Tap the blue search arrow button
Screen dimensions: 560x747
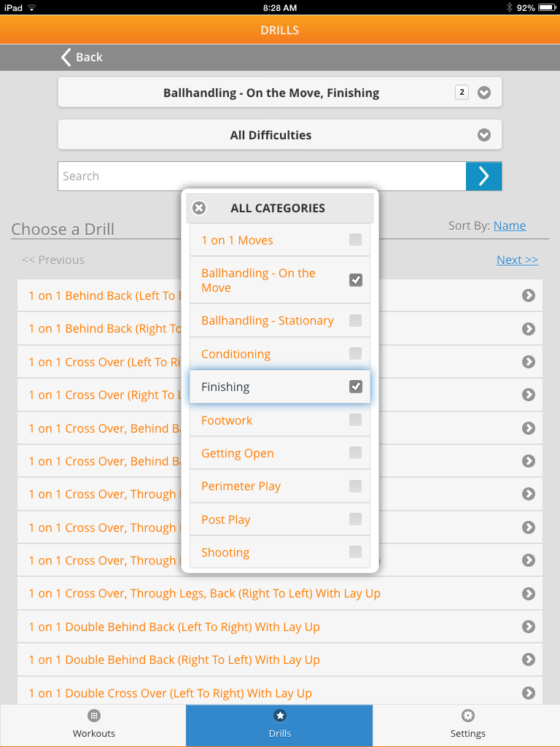[x=483, y=176]
